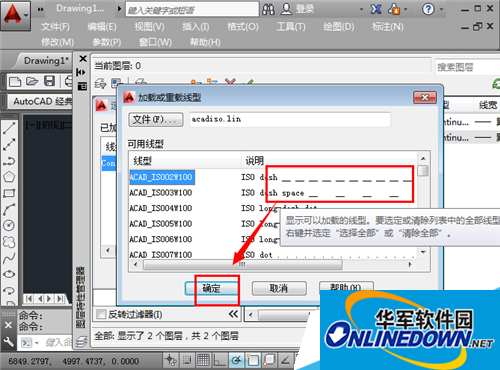Click New Property Filter icon in layer manager

[100, 83]
